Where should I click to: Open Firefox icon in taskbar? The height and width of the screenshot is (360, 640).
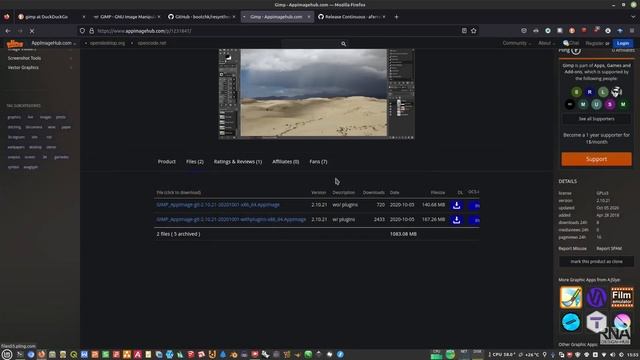coord(41,354)
